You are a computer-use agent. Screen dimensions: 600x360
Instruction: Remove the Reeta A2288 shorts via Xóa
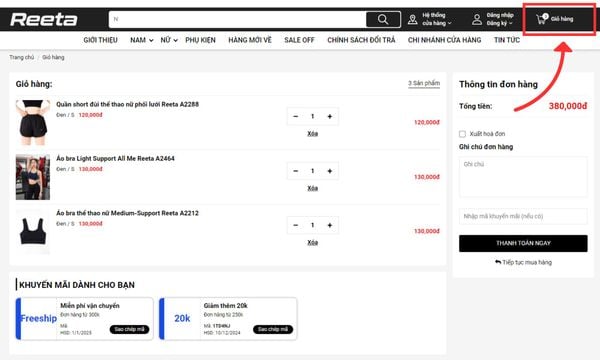(x=313, y=134)
